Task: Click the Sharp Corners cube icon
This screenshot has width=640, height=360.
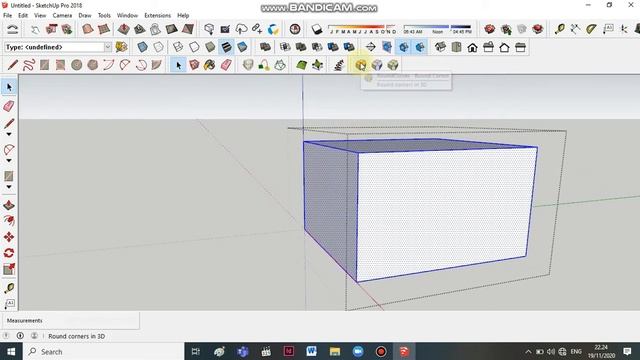Action: (377, 65)
